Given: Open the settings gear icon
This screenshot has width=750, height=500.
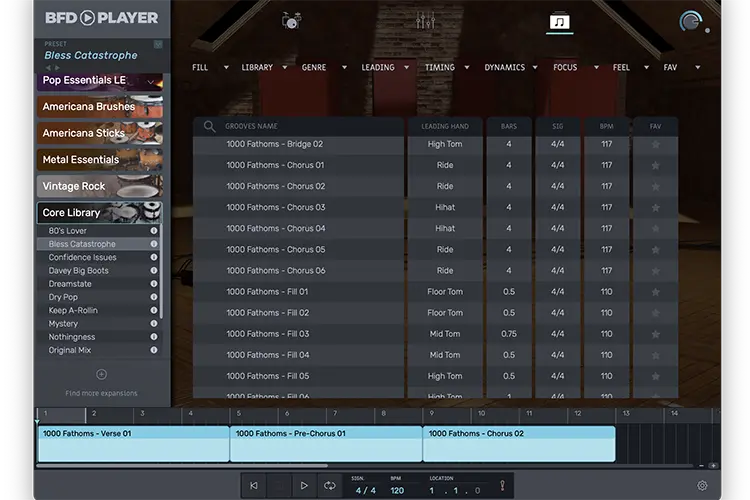Looking at the screenshot, I should (702, 486).
